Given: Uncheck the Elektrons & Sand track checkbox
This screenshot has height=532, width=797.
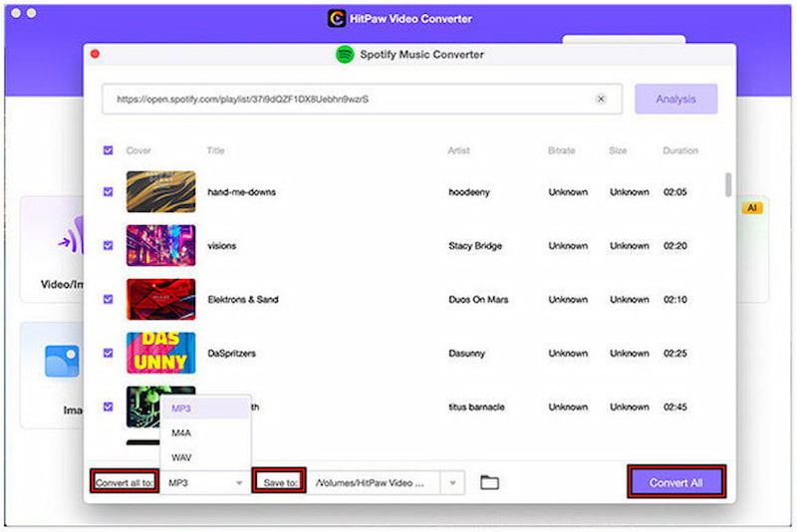Looking at the screenshot, I should (109, 299).
